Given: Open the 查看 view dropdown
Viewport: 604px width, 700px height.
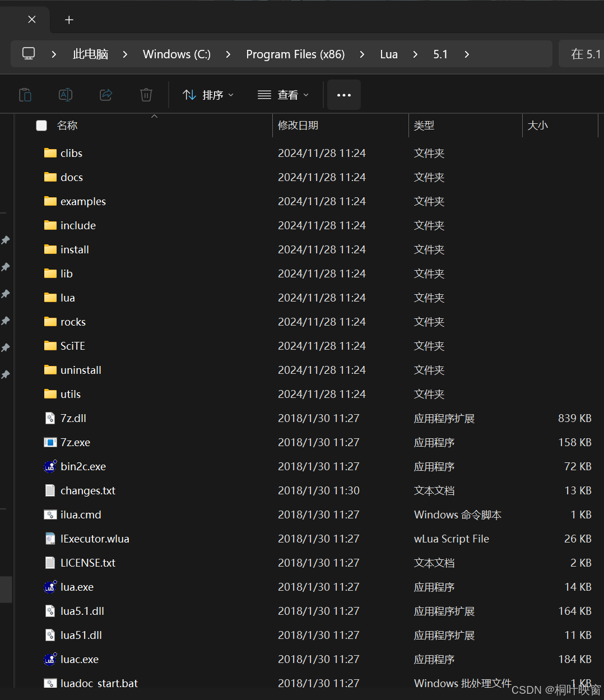Looking at the screenshot, I should click(x=283, y=95).
